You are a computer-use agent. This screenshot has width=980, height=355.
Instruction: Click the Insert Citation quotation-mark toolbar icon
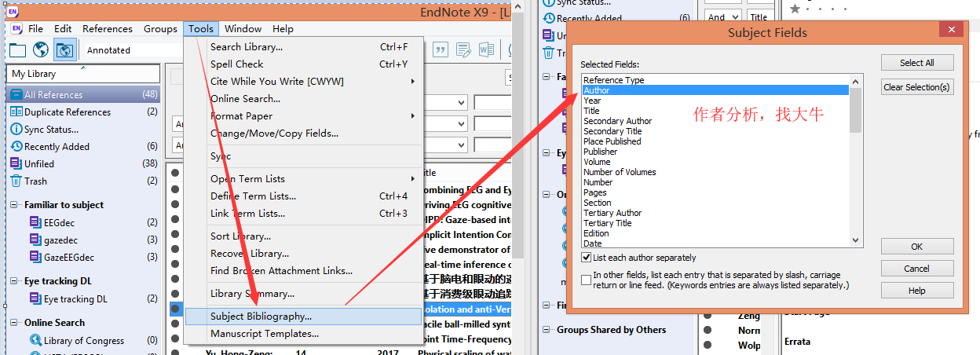point(441,50)
